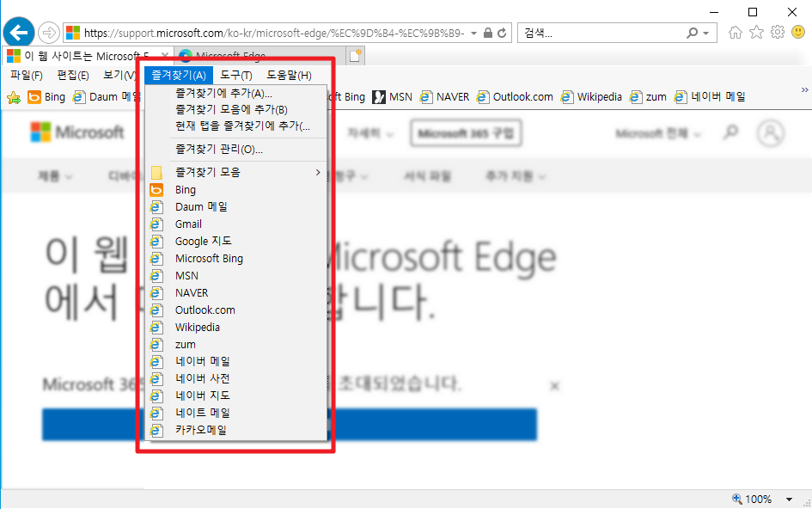Image resolution: width=812 pixels, height=509 pixels.
Task: Open zum in the favorites menu
Action: click(236, 344)
